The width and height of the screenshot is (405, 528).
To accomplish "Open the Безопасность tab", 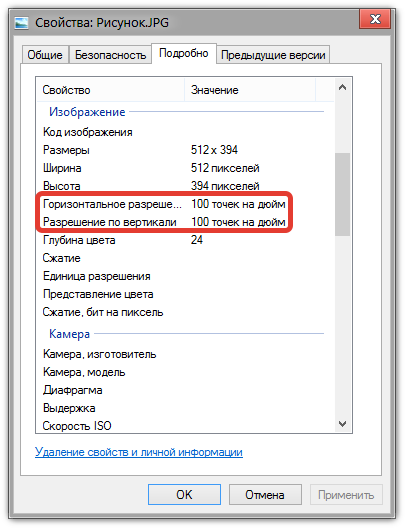I will coord(110,55).
